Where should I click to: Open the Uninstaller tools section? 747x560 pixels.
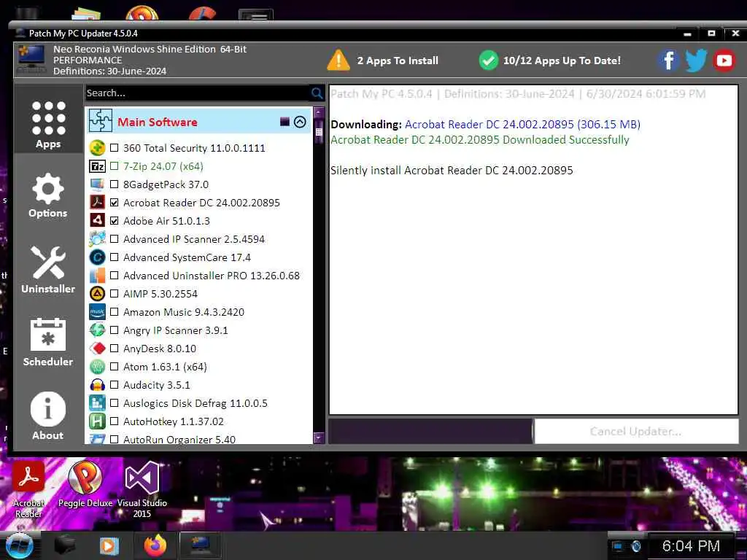click(x=48, y=270)
